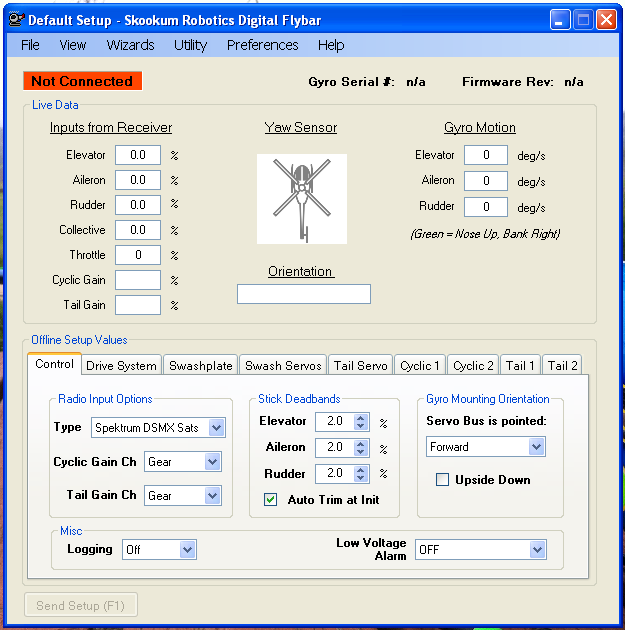Open the Utility menu

[x=190, y=45]
